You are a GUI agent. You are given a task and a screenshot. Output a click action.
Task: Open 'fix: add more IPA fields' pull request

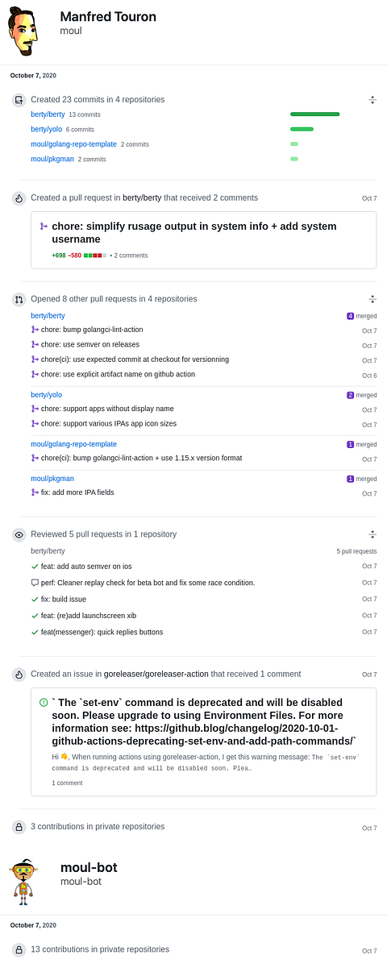[x=81, y=492]
